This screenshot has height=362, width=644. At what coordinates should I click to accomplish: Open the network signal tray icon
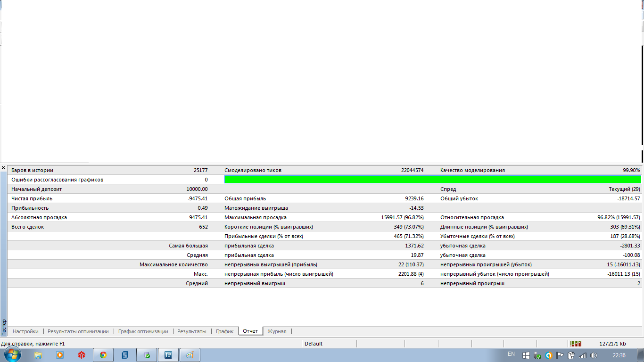coord(583,355)
